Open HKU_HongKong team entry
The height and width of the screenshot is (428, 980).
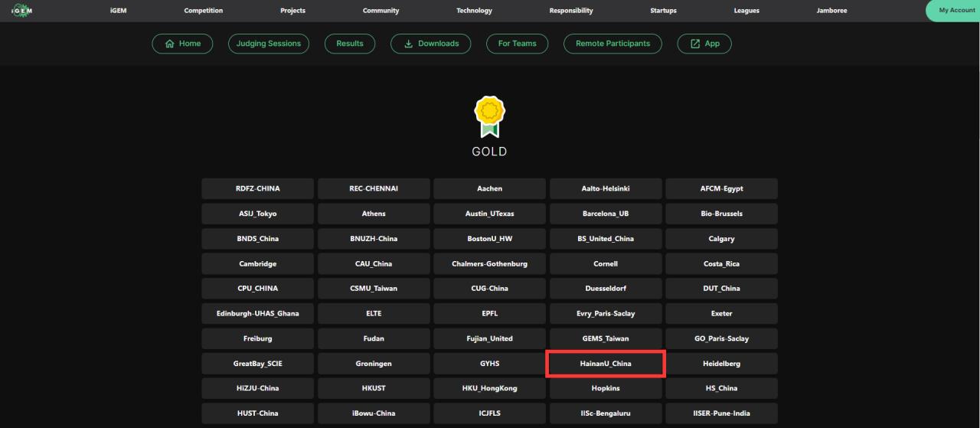(490, 388)
